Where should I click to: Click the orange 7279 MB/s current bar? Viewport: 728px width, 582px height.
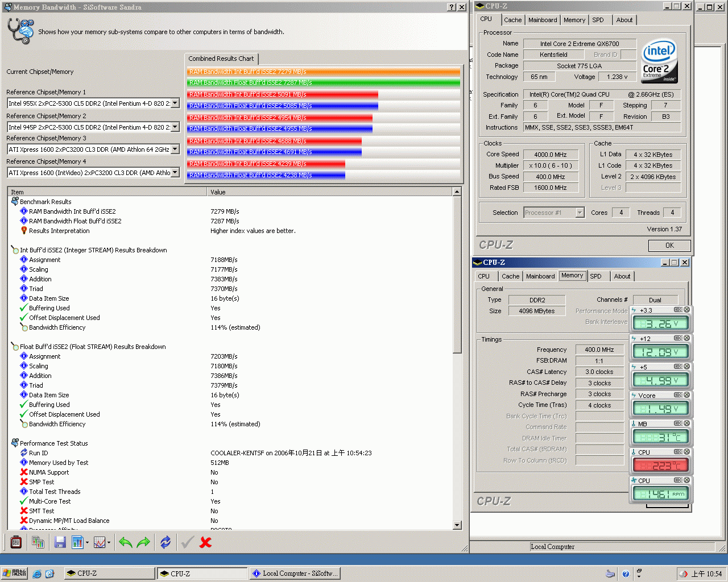324,72
